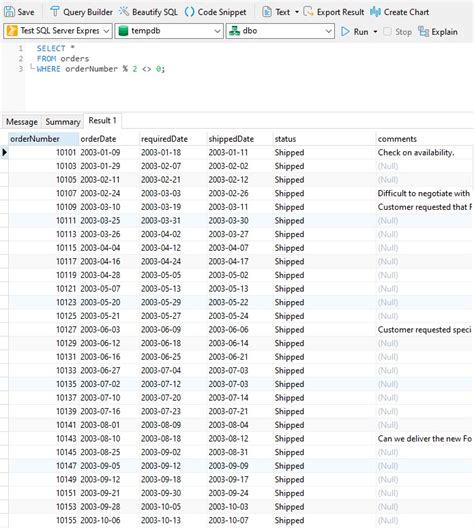This screenshot has width=474, height=528.
Task: Click the Save label
Action: (x=26, y=12)
